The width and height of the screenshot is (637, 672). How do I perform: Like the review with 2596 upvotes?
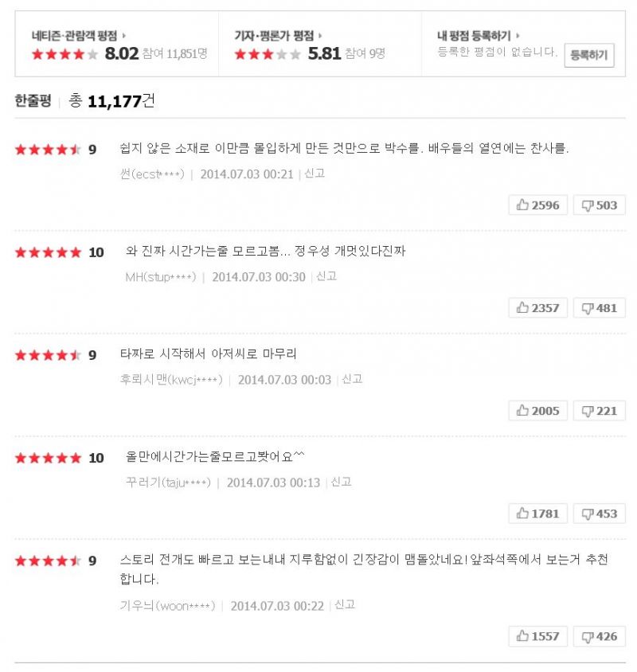pos(537,205)
